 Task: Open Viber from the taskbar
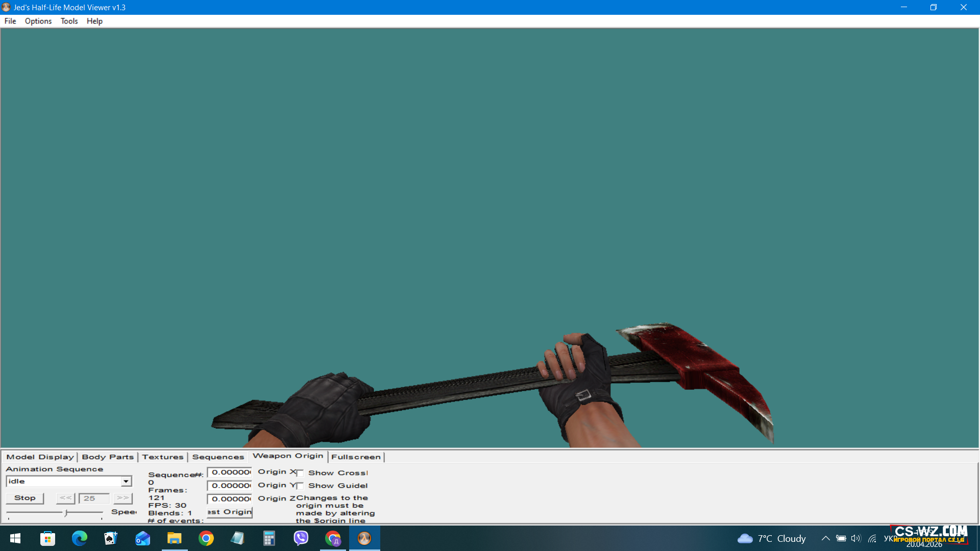point(301,538)
